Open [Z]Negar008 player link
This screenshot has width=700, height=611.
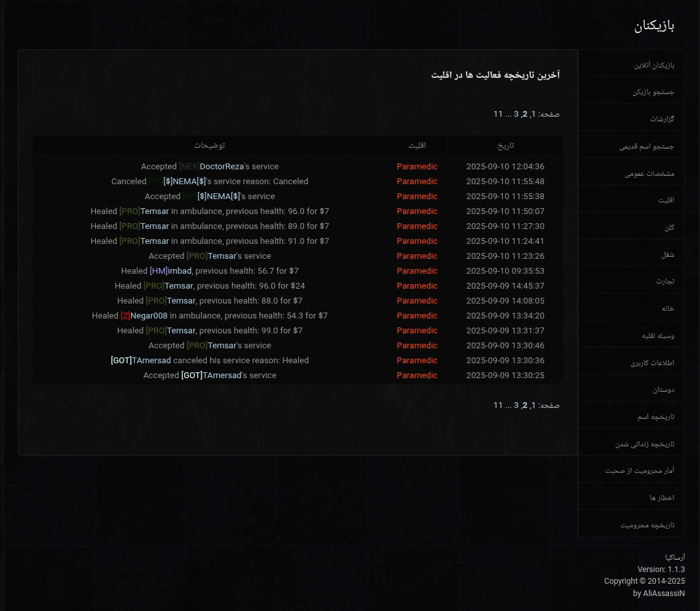click(144, 316)
